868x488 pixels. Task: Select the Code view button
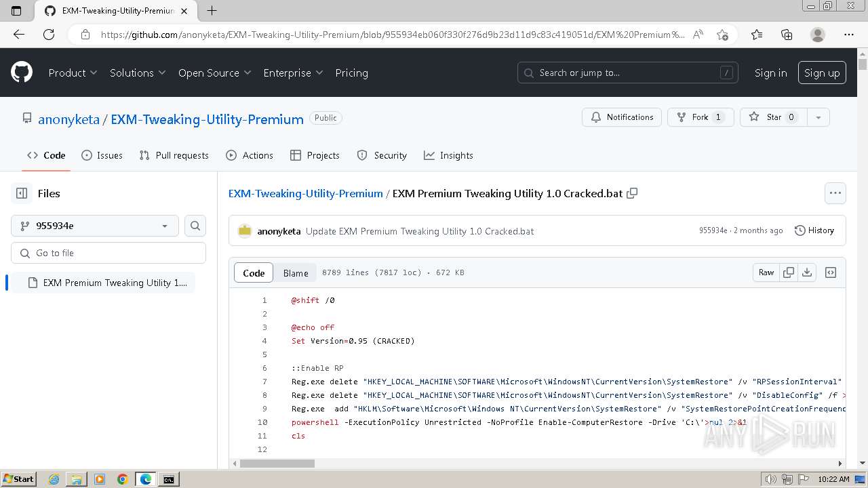coord(254,272)
